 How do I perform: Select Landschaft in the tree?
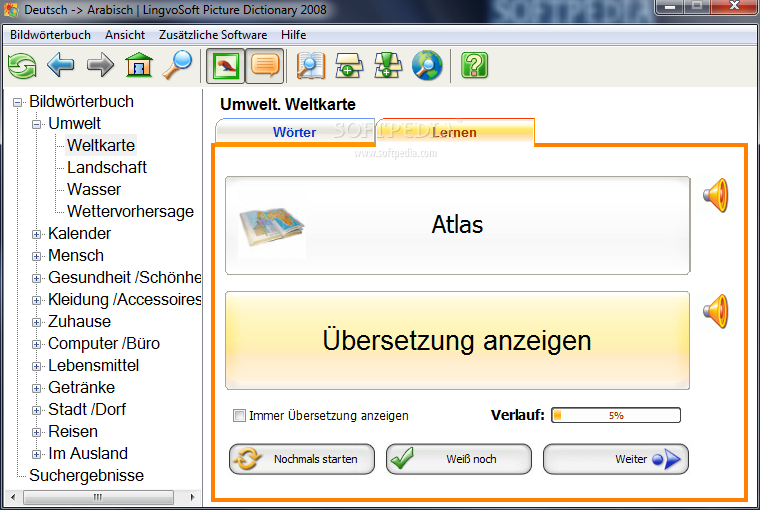tap(107, 167)
